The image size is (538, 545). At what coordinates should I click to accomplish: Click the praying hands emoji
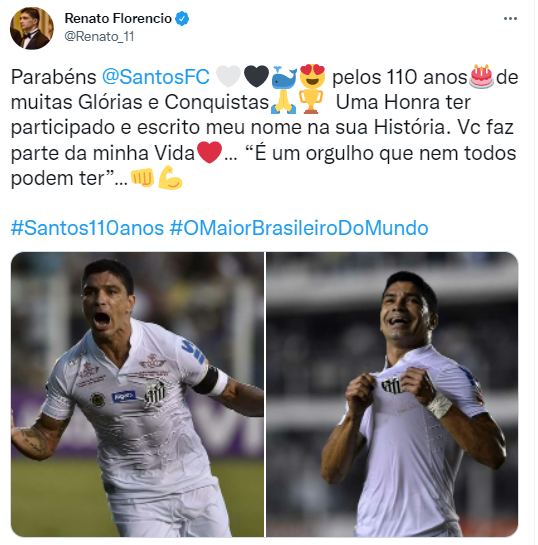[x=283, y=102]
